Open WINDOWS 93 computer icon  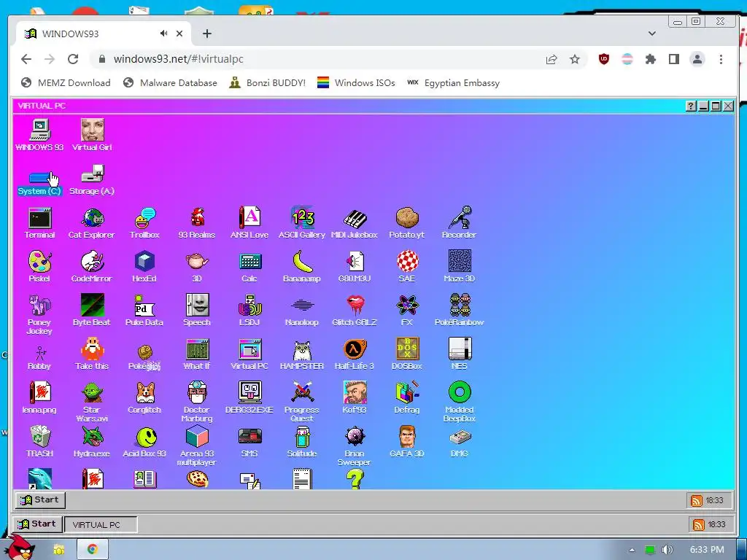coord(39,135)
